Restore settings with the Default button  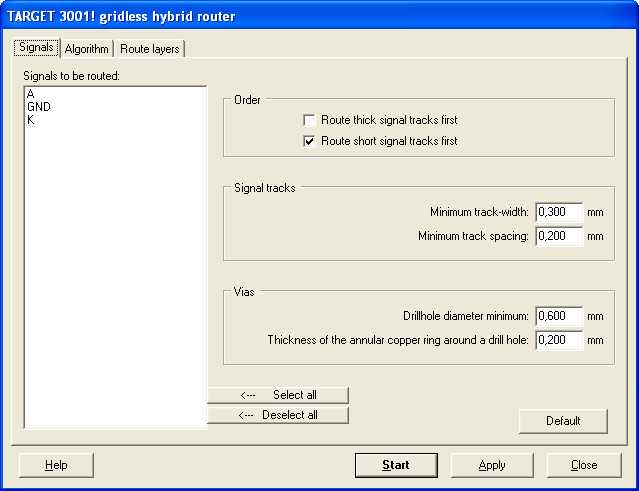tap(563, 421)
